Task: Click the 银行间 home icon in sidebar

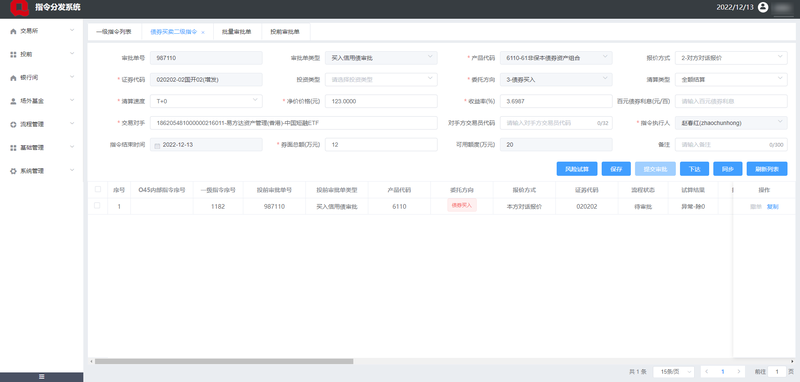Action: coord(13,78)
